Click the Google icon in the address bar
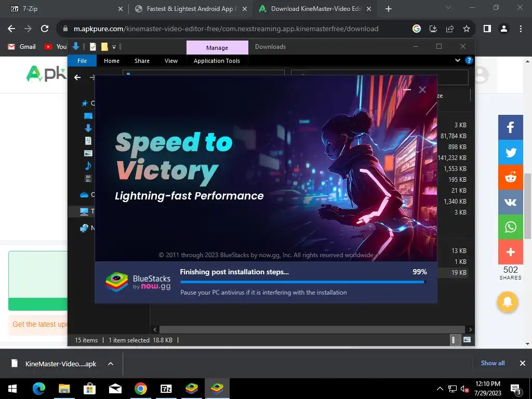The image size is (532, 399). tap(417, 29)
